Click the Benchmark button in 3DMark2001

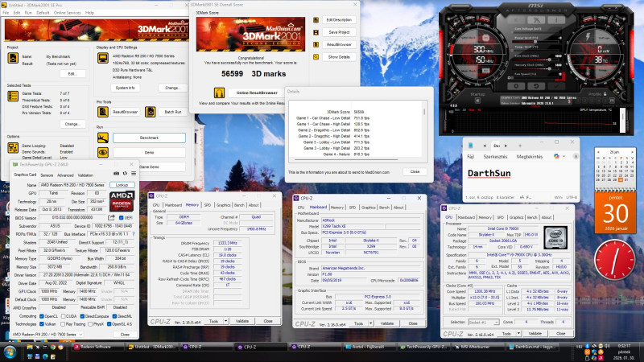pos(149,138)
